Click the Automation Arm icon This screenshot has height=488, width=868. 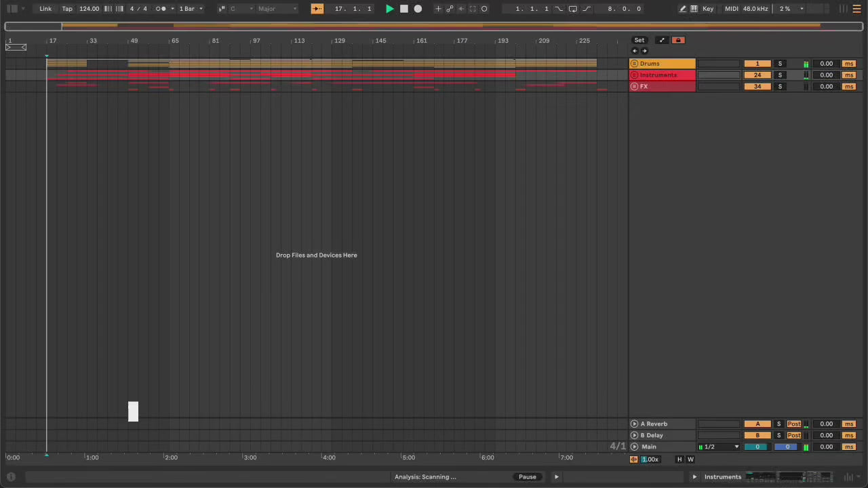pyautogui.click(x=450, y=9)
